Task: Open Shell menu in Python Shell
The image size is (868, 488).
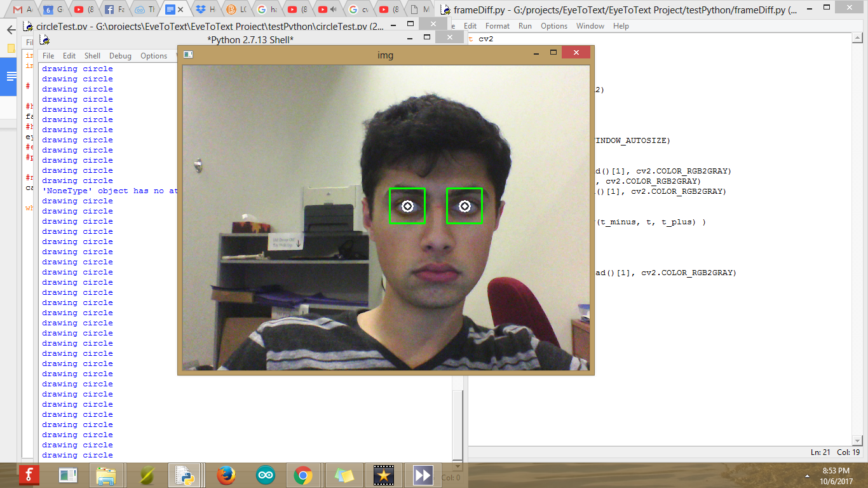Action: [93, 56]
